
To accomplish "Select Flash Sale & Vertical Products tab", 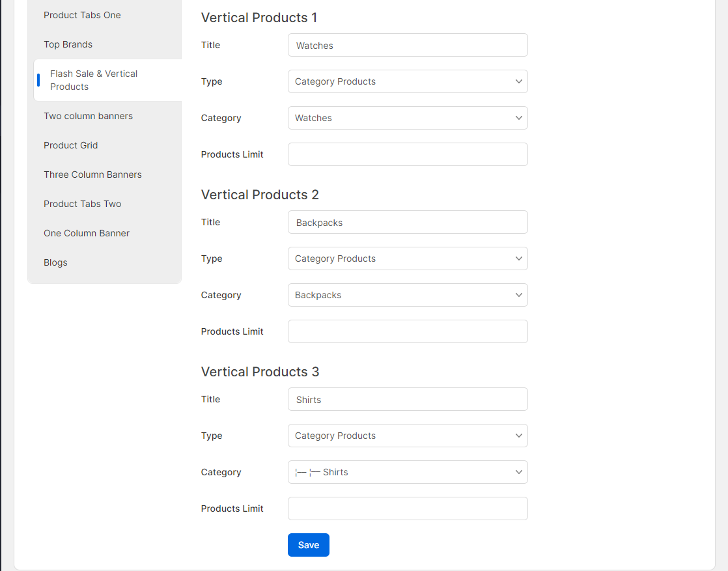I will (x=94, y=80).
